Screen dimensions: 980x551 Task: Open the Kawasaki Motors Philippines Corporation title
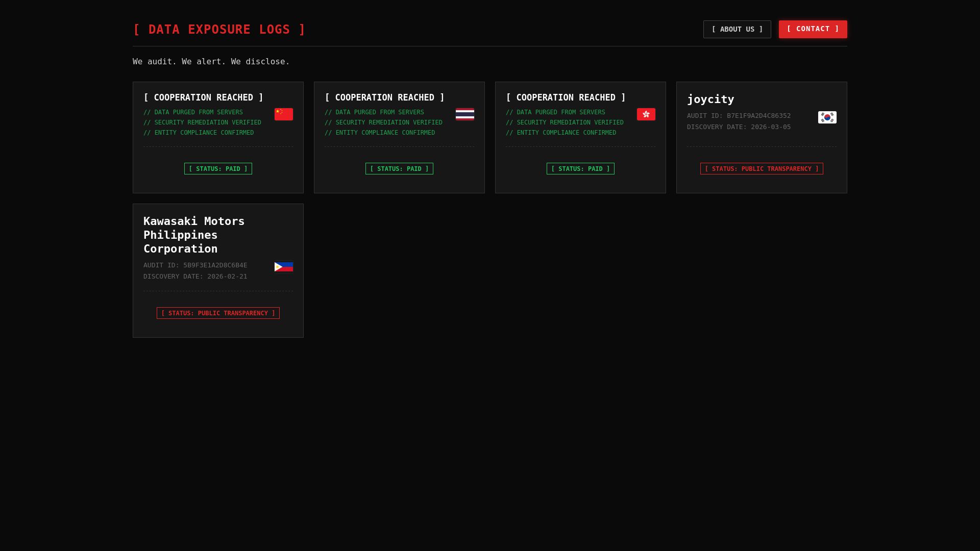click(194, 235)
